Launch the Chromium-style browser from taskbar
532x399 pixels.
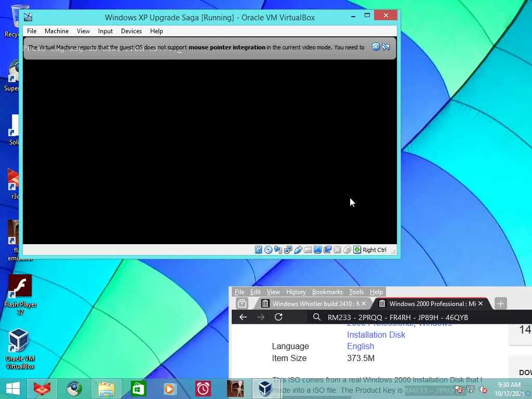[74, 389]
